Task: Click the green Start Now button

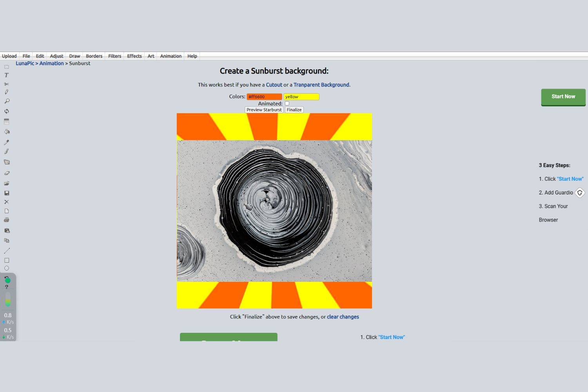Action: point(563,97)
